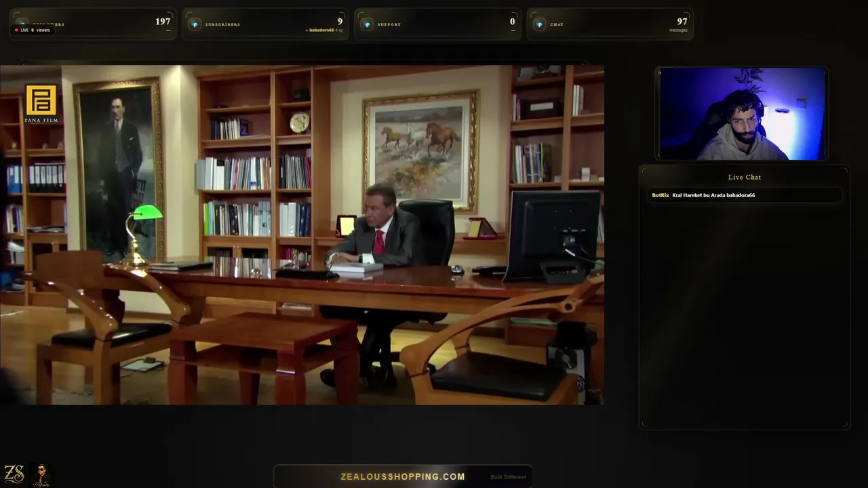Click the ZS logo icon
Viewport: 868px width, 488px height.
click(14, 474)
